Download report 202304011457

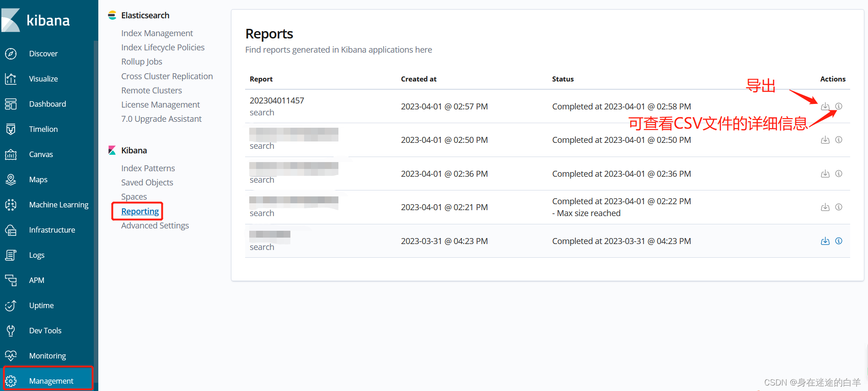tap(825, 106)
